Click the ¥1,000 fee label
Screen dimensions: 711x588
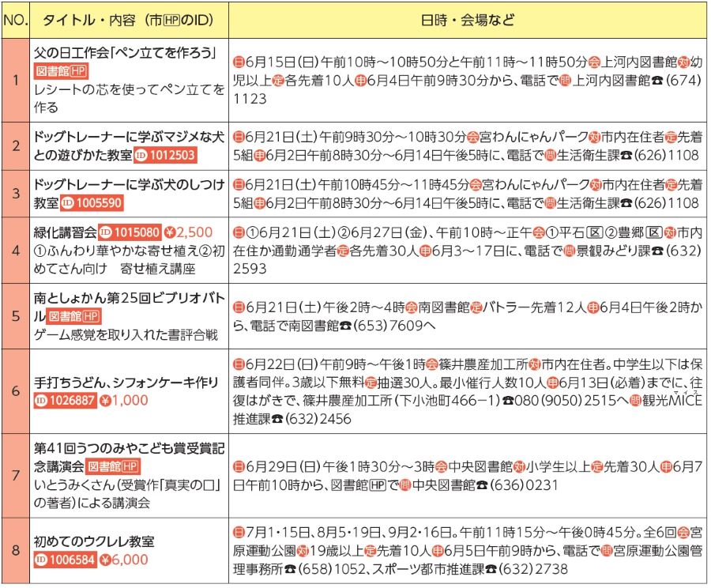(124, 401)
